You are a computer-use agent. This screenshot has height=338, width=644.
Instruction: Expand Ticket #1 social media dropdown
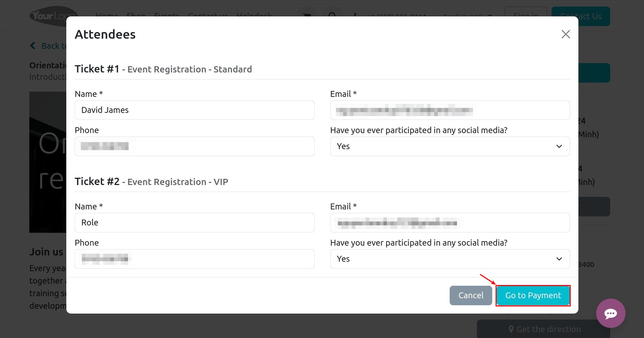click(x=450, y=146)
